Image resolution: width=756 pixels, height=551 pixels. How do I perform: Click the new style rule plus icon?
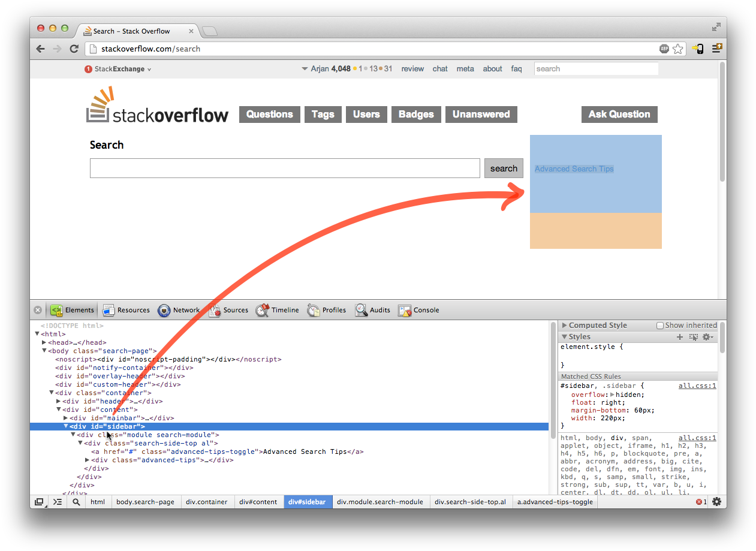pos(679,336)
